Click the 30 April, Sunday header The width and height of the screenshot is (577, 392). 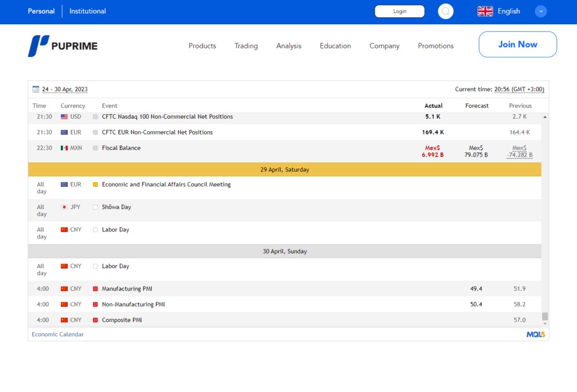[x=285, y=252]
